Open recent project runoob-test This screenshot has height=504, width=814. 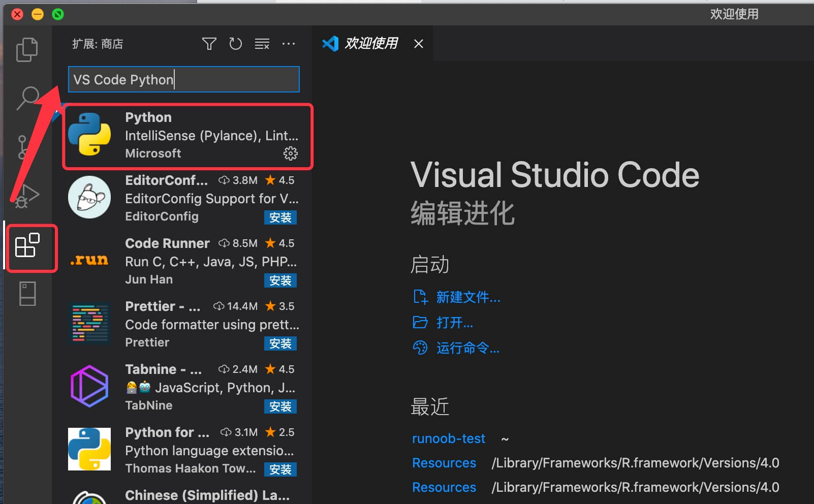(448, 438)
